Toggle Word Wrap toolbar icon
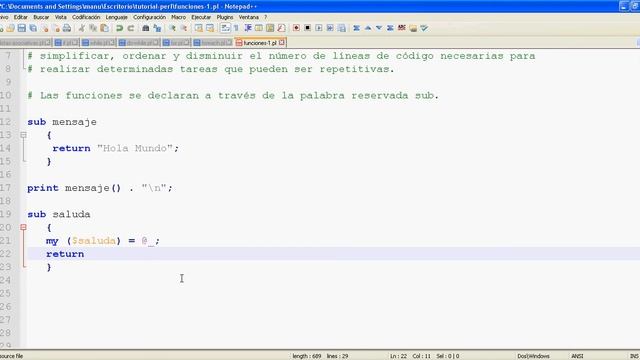This screenshot has width=640, height=360. (225, 28)
